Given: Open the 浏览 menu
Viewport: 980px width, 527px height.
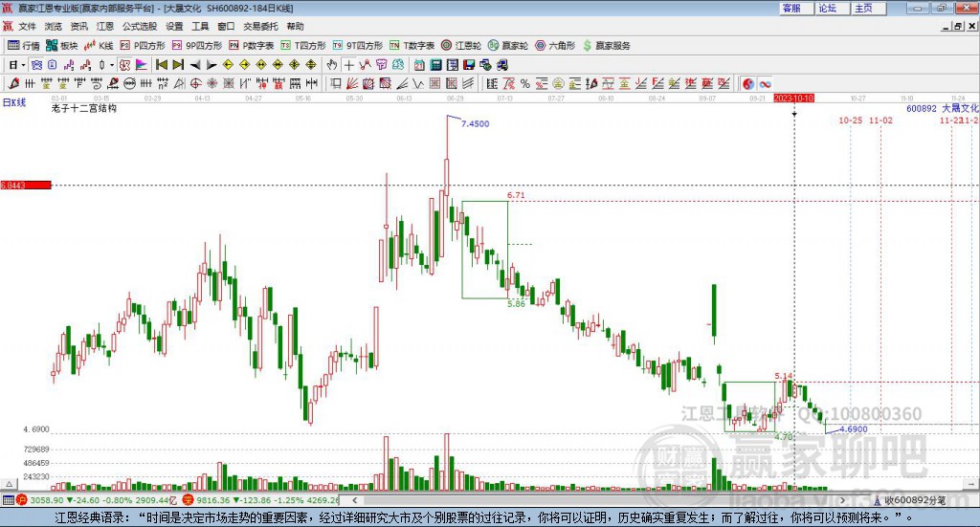Looking at the screenshot, I should [x=54, y=26].
